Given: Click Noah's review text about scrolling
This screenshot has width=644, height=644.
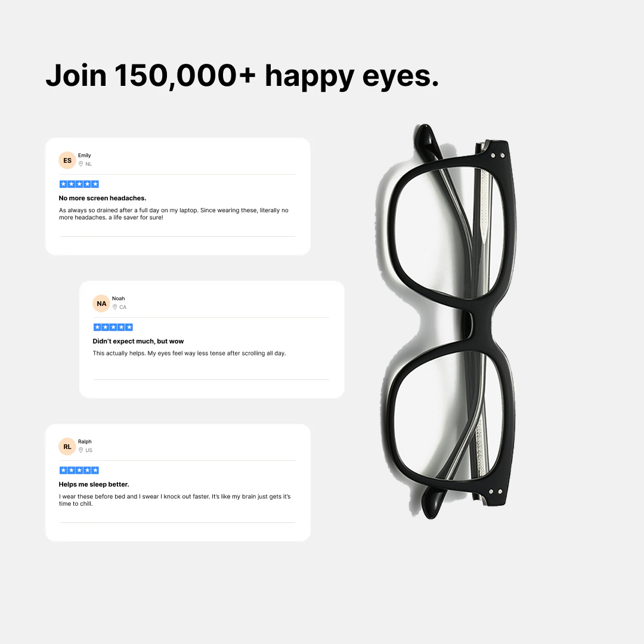Looking at the screenshot, I should (190, 353).
